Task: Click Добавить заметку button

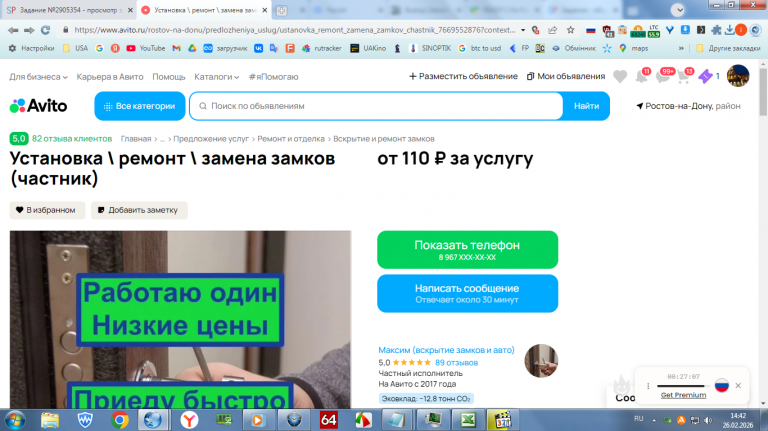Action: pos(139,210)
